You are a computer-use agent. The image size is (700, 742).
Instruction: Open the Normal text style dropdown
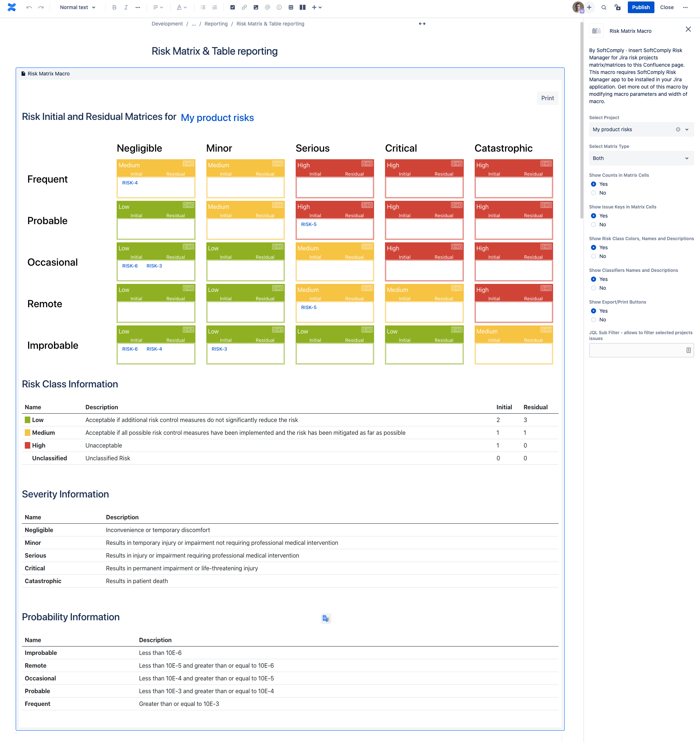click(x=78, y=7)
